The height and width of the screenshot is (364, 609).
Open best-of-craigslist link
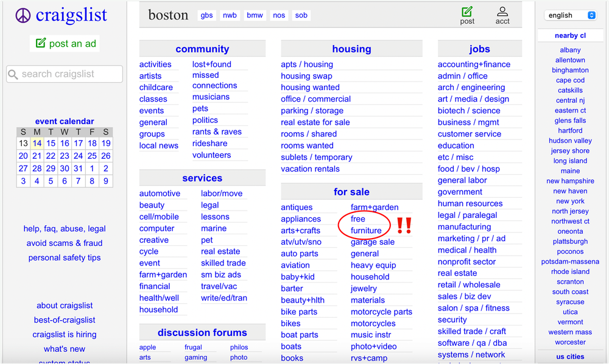click(65, 320)
